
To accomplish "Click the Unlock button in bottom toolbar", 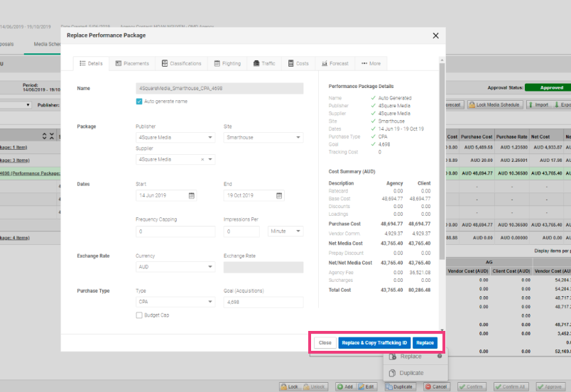I will point(315,386).
